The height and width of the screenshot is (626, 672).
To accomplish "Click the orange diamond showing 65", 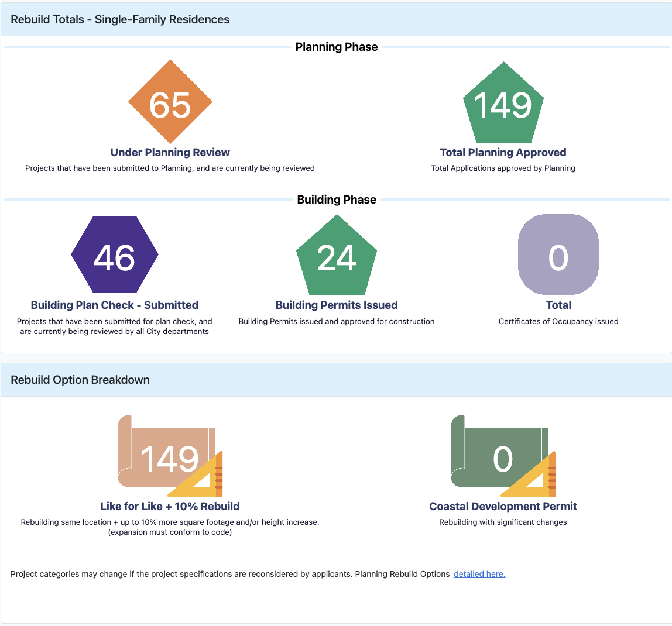I will 170,102.
